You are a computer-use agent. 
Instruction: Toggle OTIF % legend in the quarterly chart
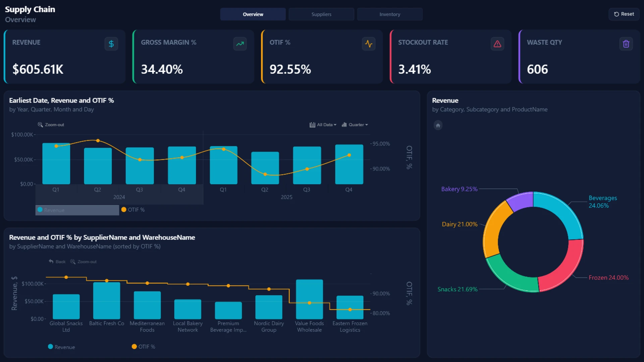click(133, 210)
